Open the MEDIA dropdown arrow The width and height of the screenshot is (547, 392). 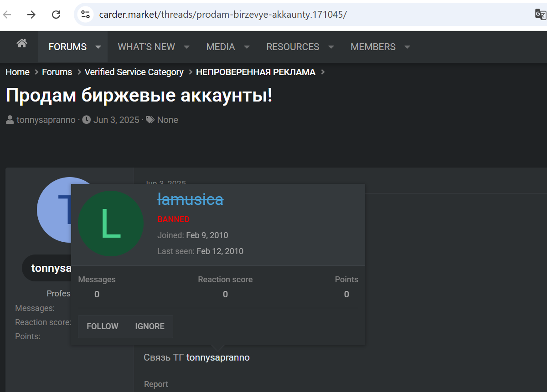tap(246, 46)
